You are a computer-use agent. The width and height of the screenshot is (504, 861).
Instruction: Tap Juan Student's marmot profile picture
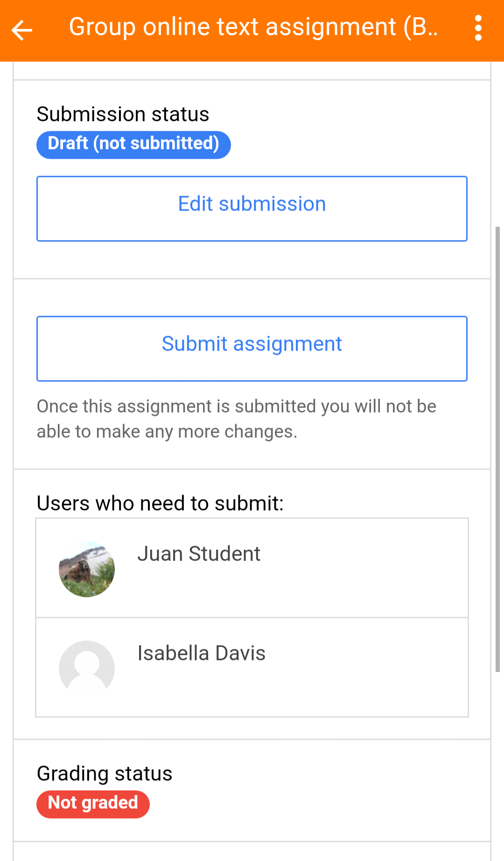click(x=87, y=569)
